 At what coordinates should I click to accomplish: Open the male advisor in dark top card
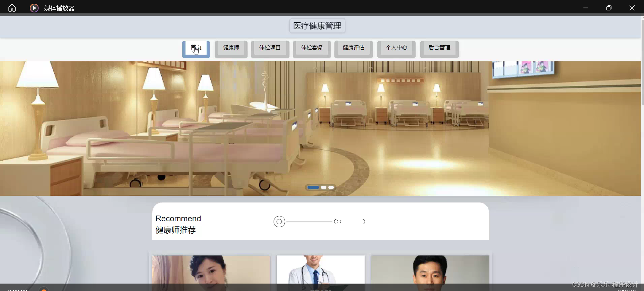[430, 273]
